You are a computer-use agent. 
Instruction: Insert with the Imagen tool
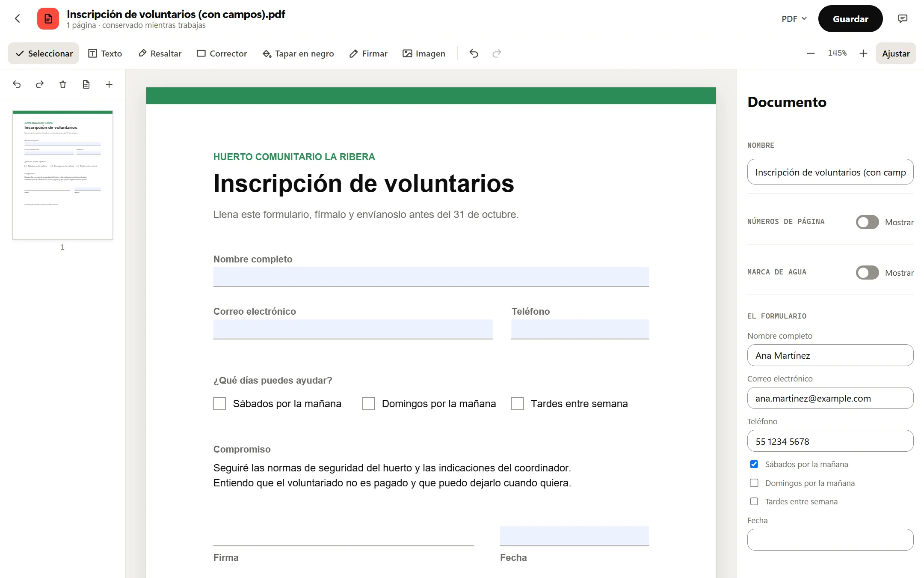tap(424, 54)
